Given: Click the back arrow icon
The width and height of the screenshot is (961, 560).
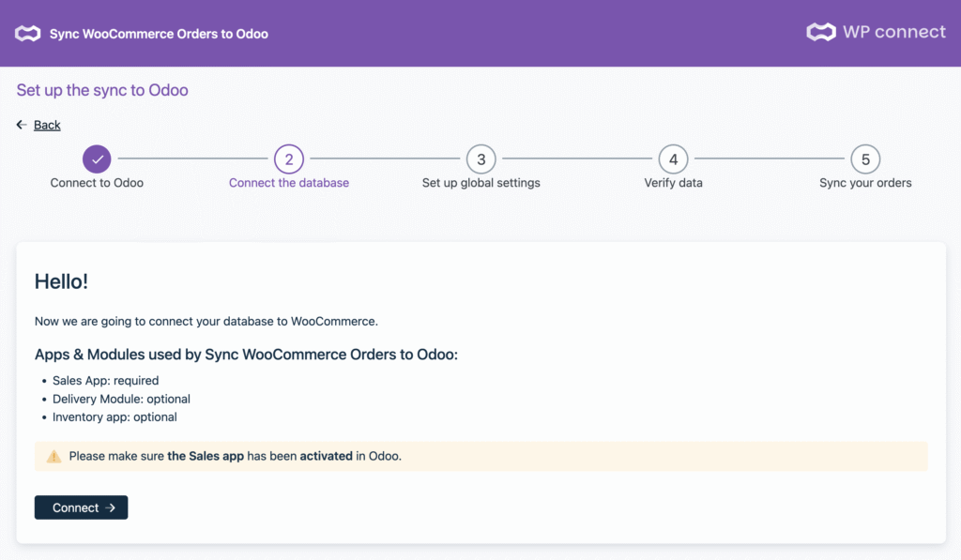Looking at the screenshot, I should (22, 125).
